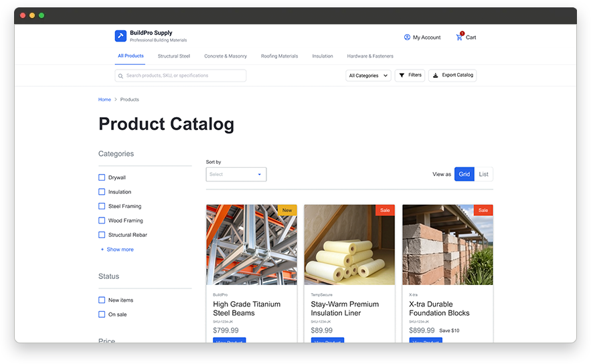
Task: Click the Export Catalog button
Action: click(452, 76)
